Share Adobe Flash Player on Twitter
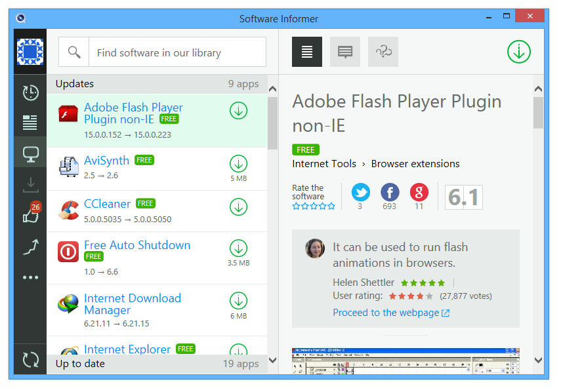This screenshot has width=561, height=392. coord(360,193)
